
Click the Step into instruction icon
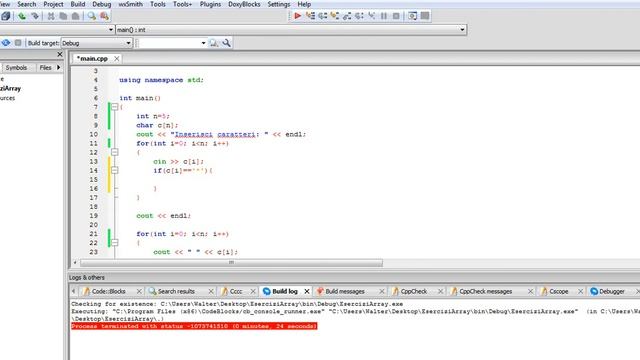(x=371, y=16)
